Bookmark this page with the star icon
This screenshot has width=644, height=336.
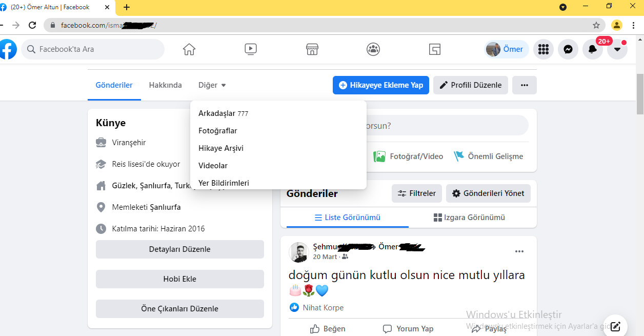(596, 25)
